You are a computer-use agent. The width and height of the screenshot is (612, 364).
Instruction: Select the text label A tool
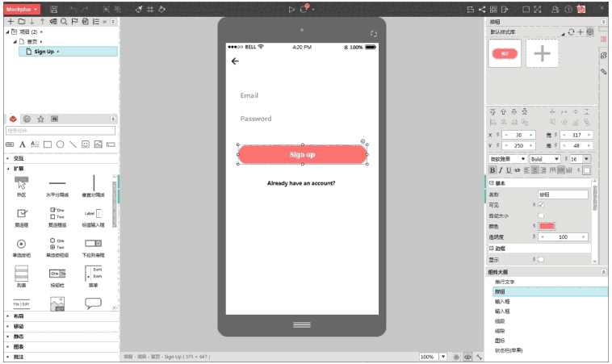click(23, 144)
